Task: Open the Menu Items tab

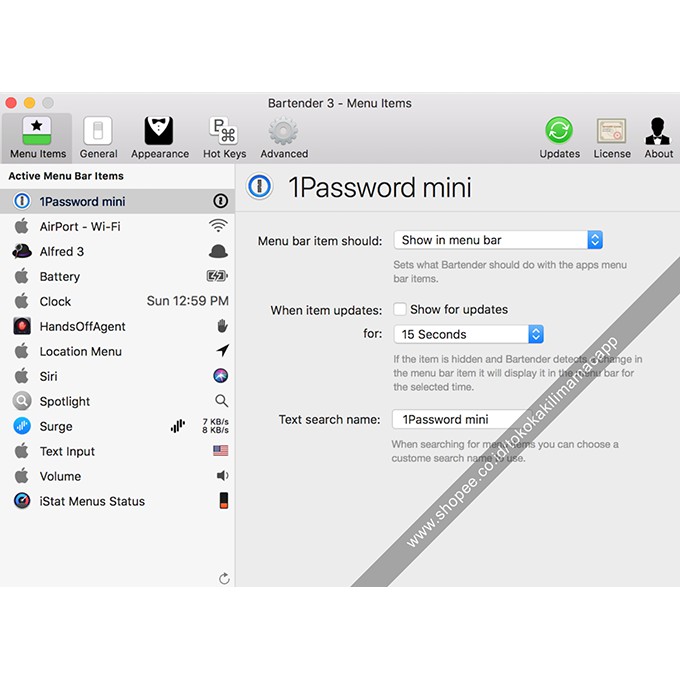Action: tap(37, 138)
